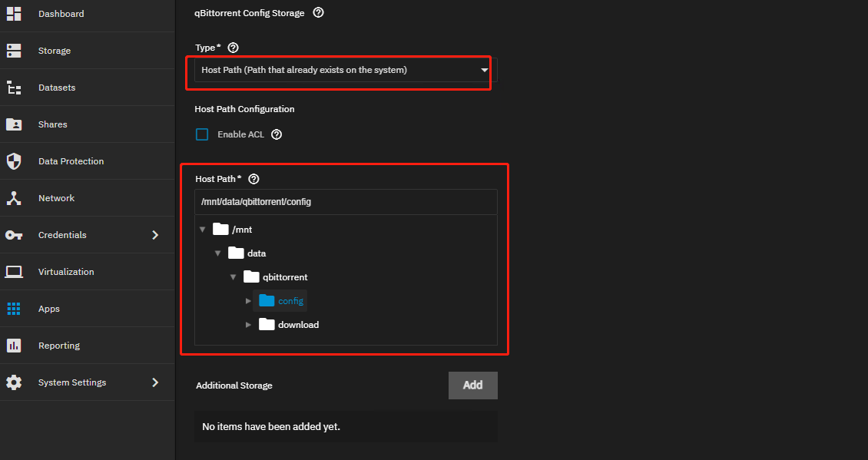This screenshot has height=460, width=868.
Task: Open help tooltip next to Enable ACL
Action: 277,134
